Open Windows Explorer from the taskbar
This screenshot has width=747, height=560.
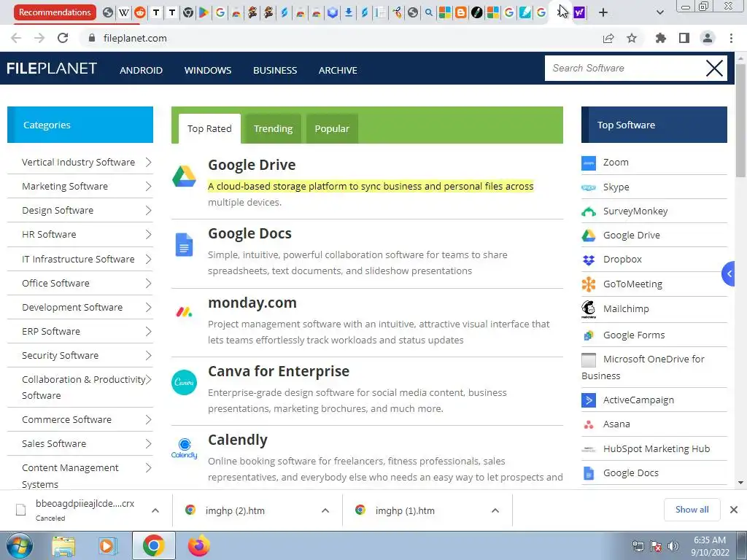pyautogui.click(x=63, y=546)
